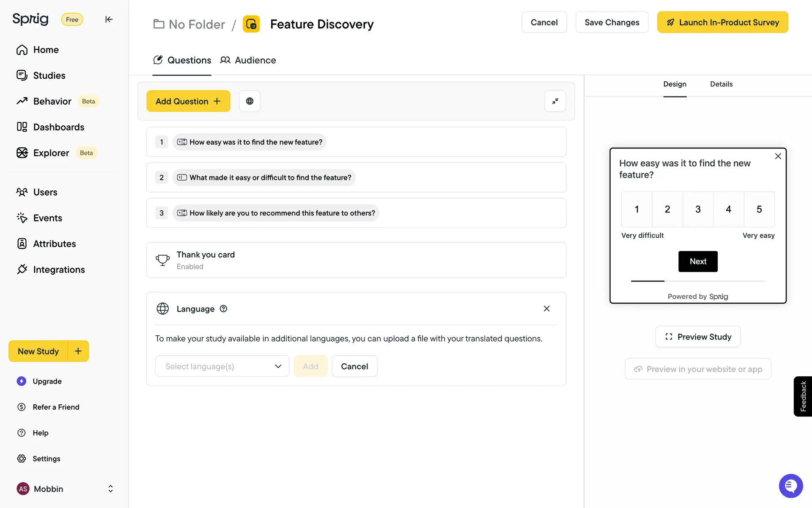Click the collapse-all arrows icon in the questions toolbar
This screenshot has height=508, width=812.
pos(555,101)
